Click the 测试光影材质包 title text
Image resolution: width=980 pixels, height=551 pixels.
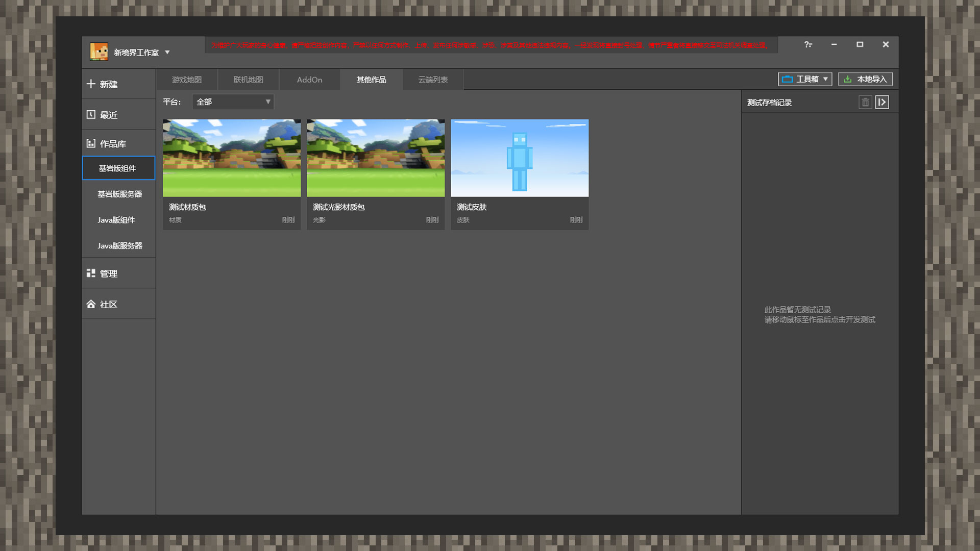(339, 207)
